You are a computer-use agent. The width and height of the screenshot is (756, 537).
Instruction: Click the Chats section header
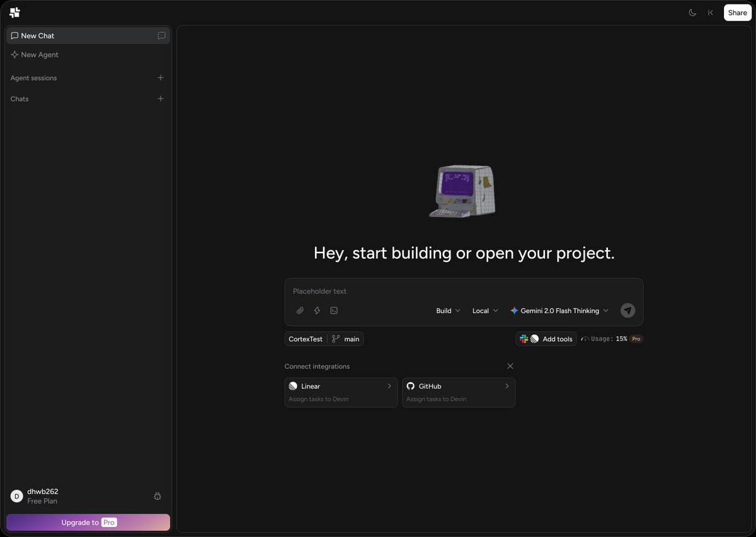tap(20, 99)
